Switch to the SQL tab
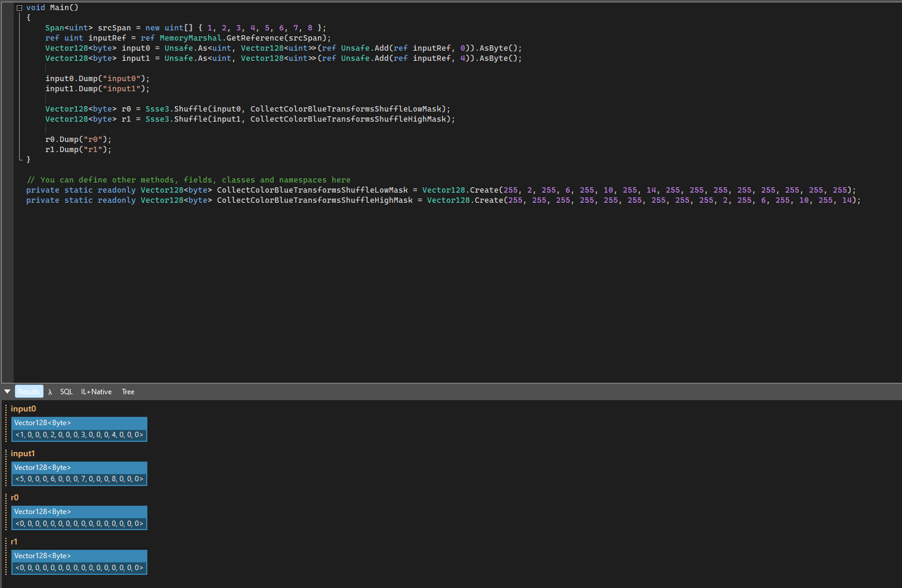This screenshot has width=902, height=588. coord(66,392)
